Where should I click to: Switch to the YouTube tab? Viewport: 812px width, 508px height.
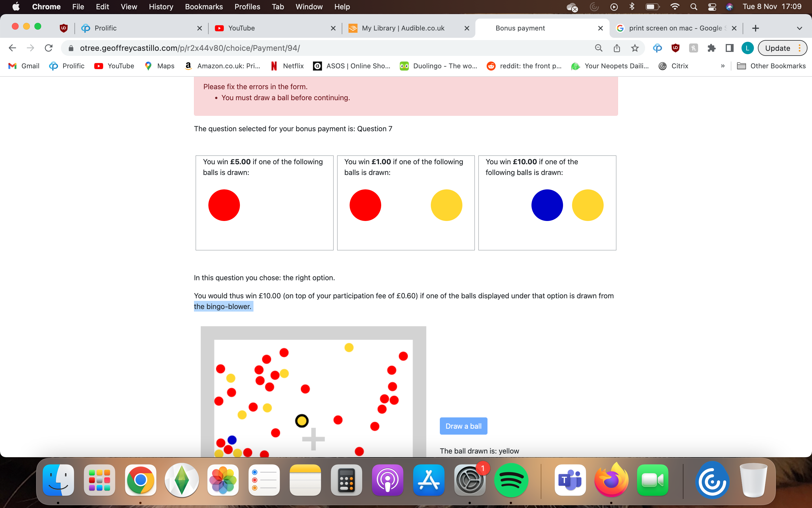coord(275,28)
